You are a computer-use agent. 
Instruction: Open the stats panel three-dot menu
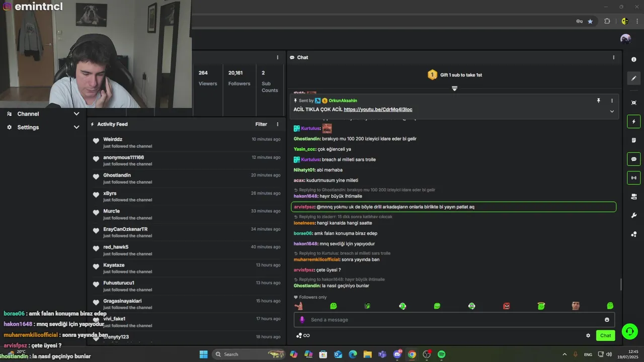277,57
